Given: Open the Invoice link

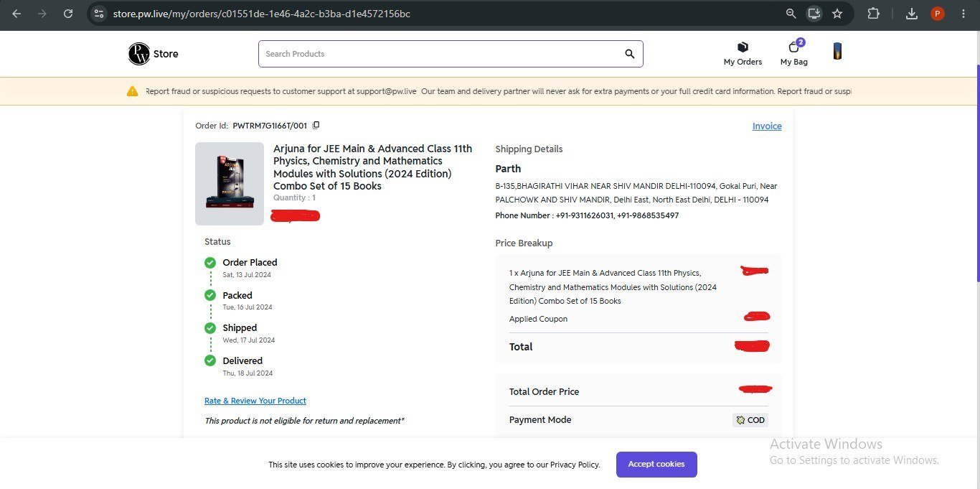Looking at the screenshot, I should point(767,126).
